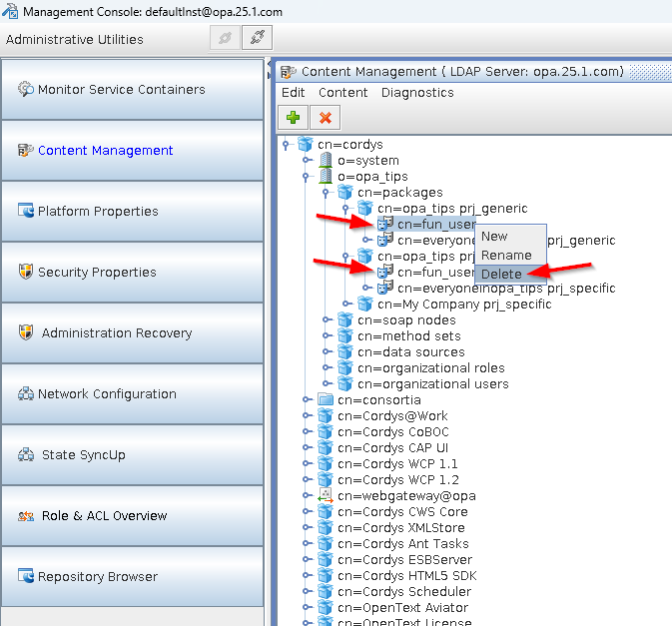The height and width of the screenshot is (626, 672).
Task: Click the green plus add icon
Action: point(293,117)
